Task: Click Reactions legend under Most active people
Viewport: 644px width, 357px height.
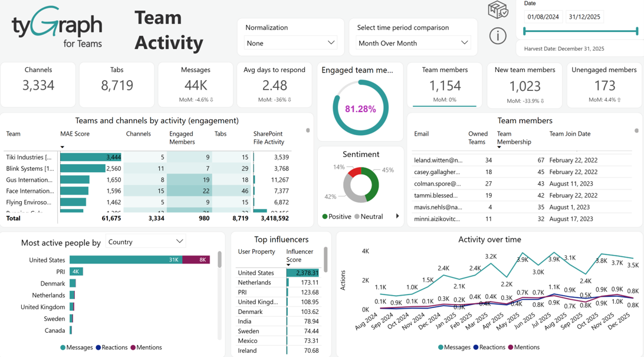Action: [111, 348]
